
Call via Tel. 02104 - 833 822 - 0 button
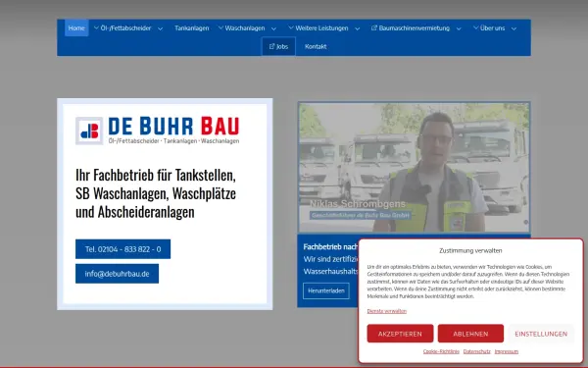point(123,249)
